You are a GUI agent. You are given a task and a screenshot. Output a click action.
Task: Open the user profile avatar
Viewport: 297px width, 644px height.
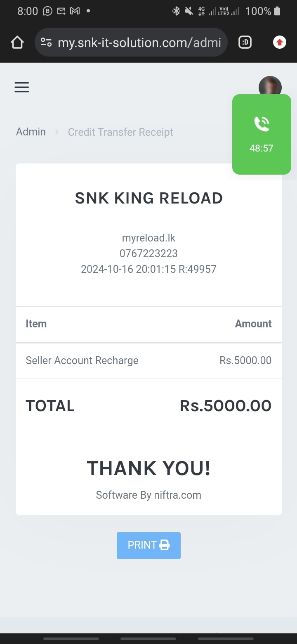(x=270, y=86)
